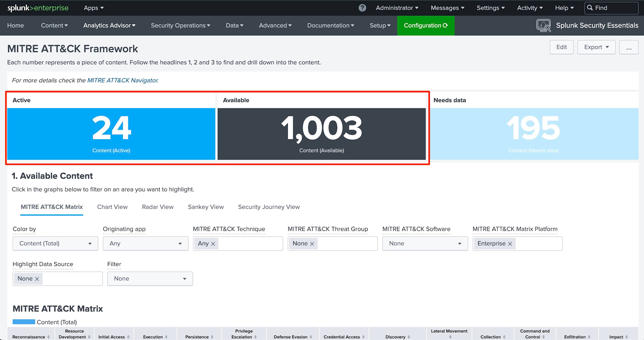Open the Analytics Advisor menu
644x340 pixels.
(x=109, y=25)
